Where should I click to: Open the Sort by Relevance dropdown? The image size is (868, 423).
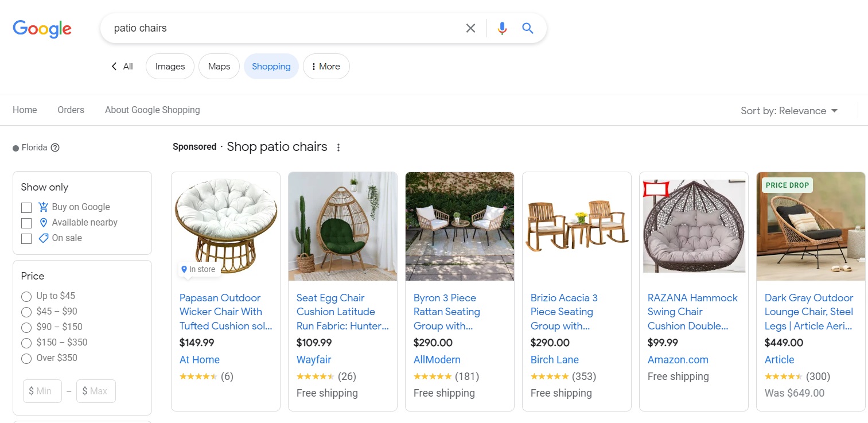[789, 111]
